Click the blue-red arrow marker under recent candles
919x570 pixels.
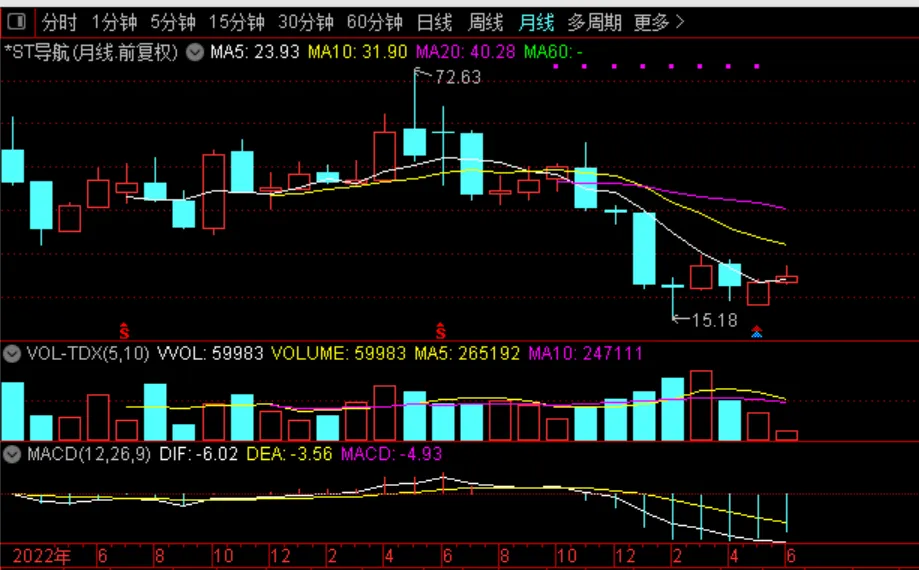click(757, 332)
